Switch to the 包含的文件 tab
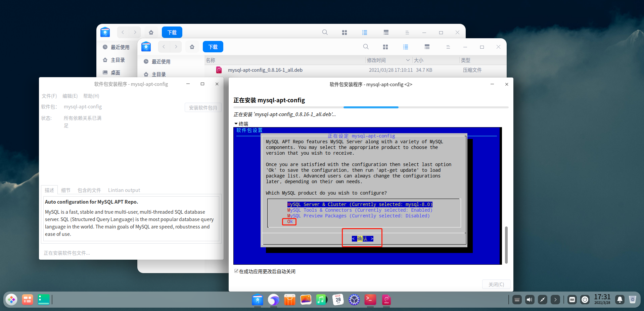Viewport: 644px width, 311px height. pos(89,190)
